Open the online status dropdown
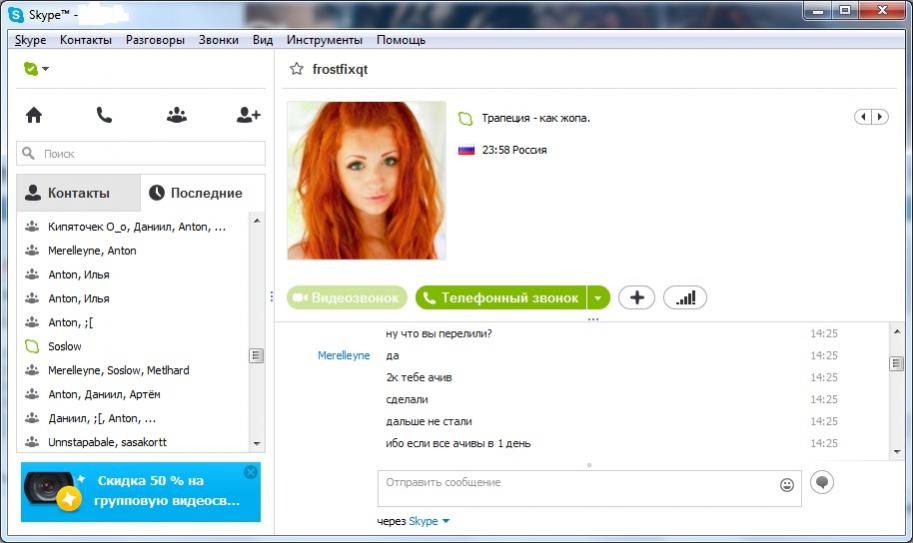This screenshot has height=543, width=913. click(x=36, y=69)
